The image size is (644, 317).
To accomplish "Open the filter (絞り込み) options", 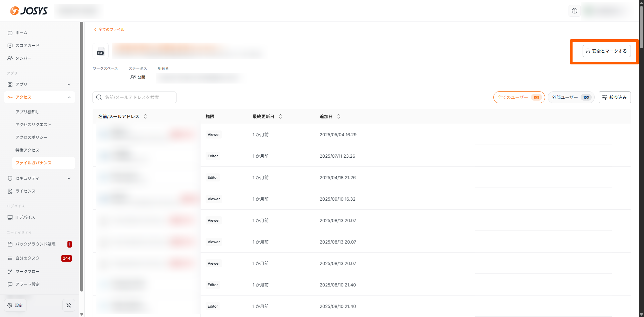I will pos(614,97).
